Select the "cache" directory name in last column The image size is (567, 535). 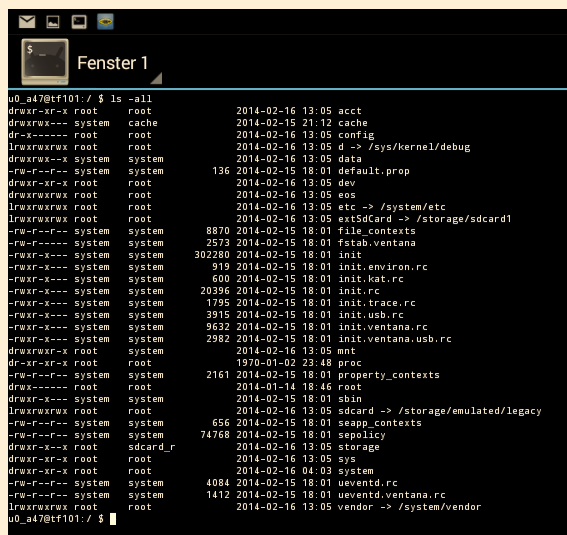pos(353,123)
